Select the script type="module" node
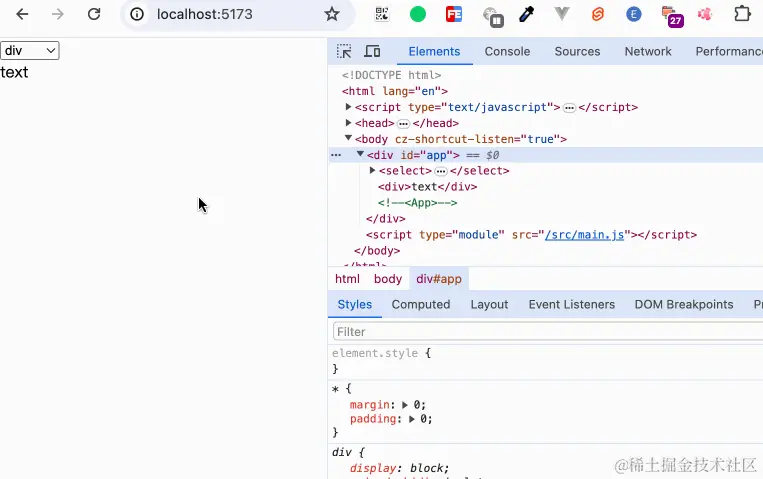763x479 pixels. tap(531, 235)
